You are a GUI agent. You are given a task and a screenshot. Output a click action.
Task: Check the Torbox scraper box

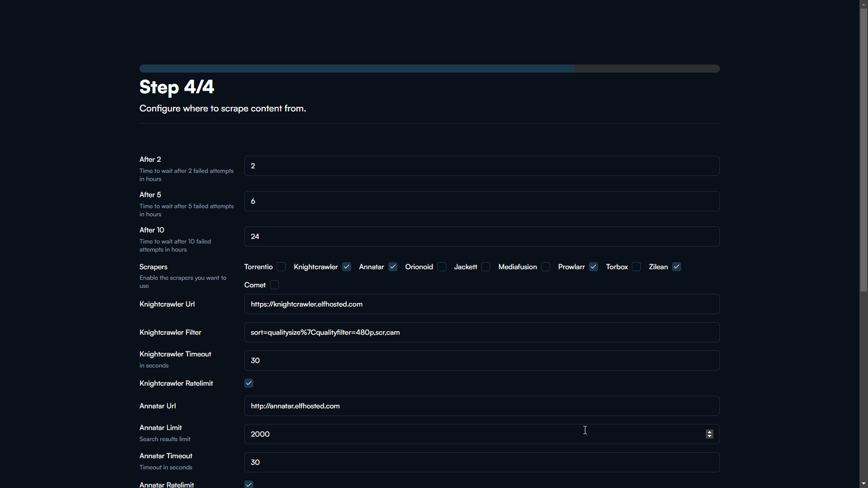(636, 267)
